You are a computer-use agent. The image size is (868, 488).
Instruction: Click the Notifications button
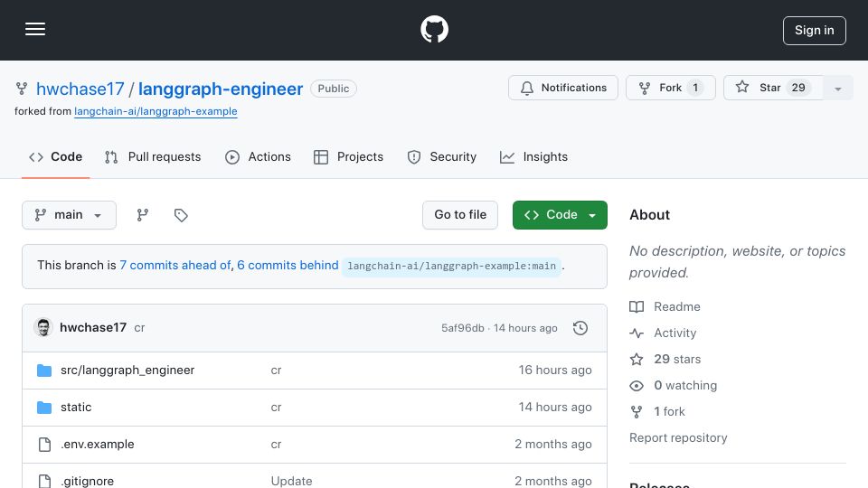pos(563,88)
